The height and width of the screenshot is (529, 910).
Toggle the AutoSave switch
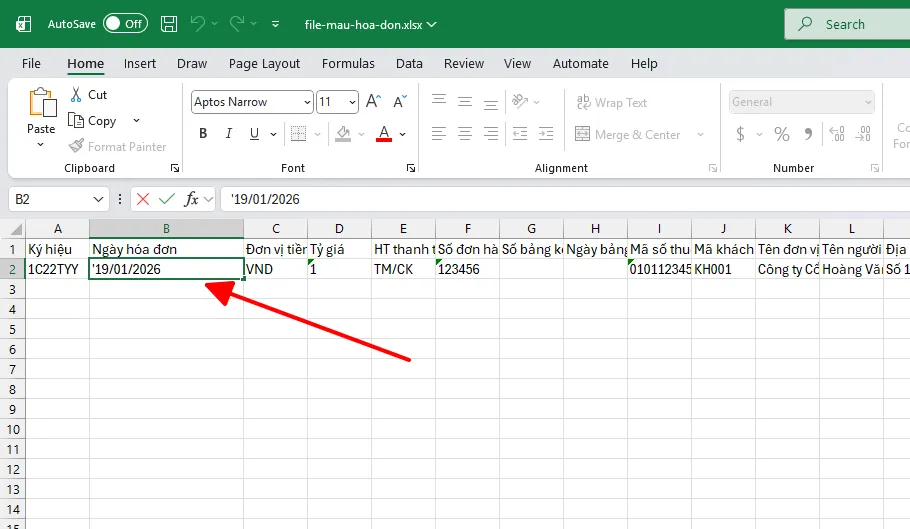[125, 24]
